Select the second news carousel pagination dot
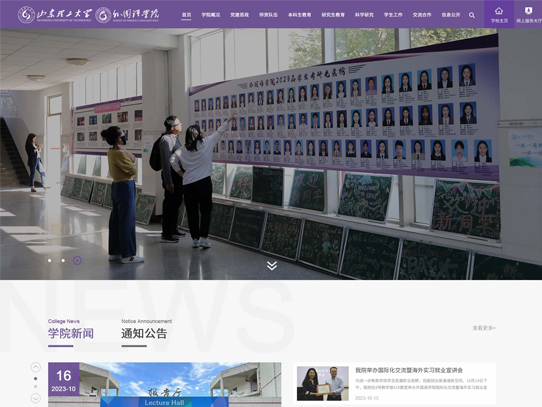This screenshot has width=542, height=407. click(x=36, y=386)
